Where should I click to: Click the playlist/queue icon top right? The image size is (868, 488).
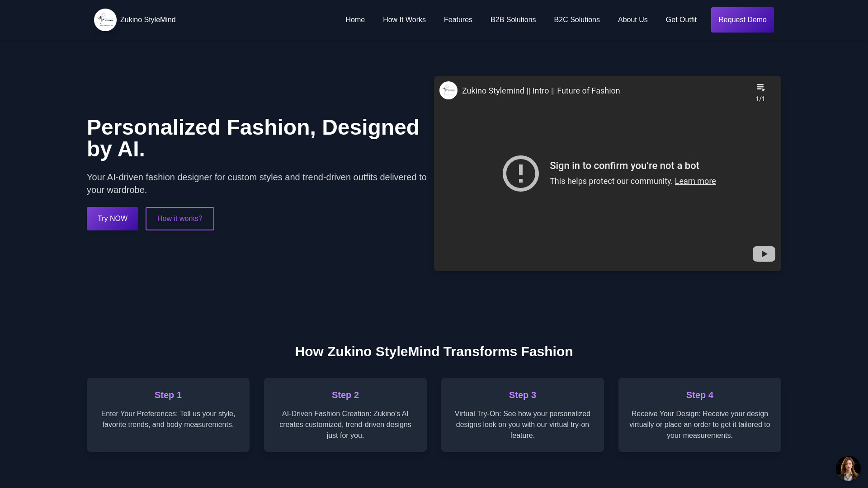click(761, 88)
